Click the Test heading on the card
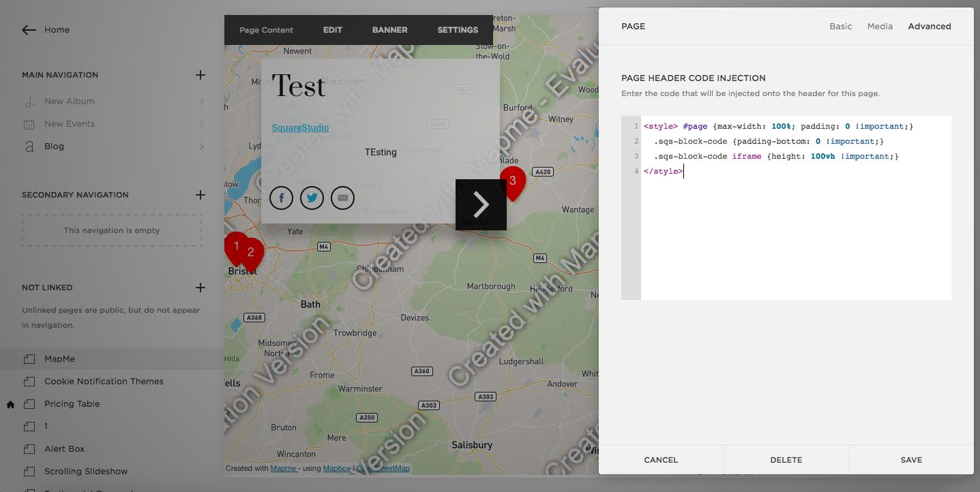 [x=299, y=87]
